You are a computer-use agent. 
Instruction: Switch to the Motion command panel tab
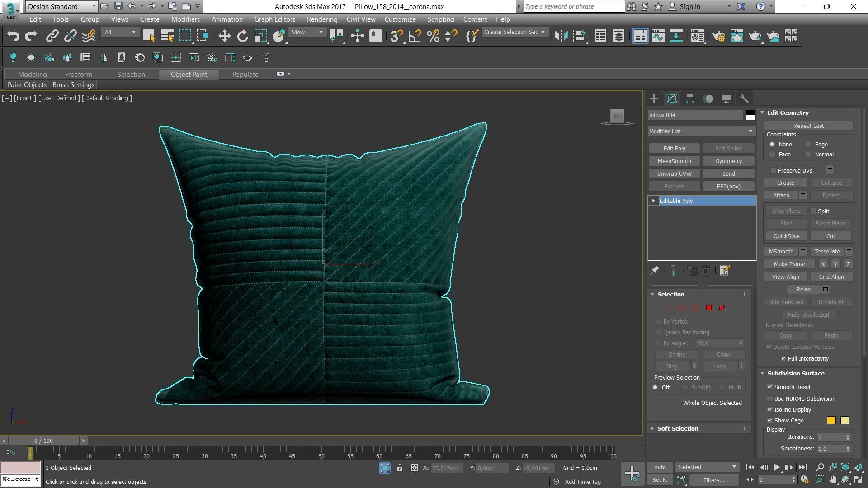(x=708, y=99)
